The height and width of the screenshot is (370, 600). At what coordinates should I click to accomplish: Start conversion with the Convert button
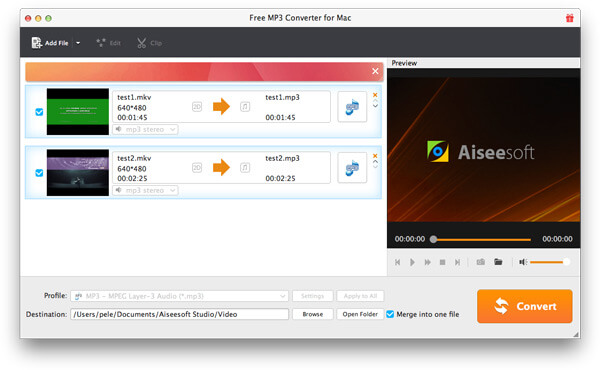click(525, 306)
